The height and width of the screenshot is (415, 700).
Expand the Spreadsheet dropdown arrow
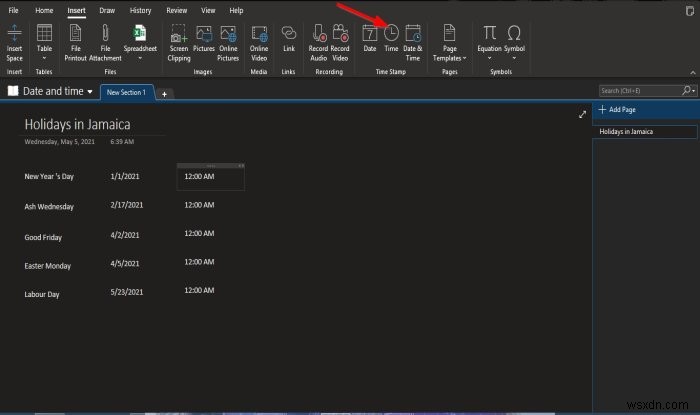click(x=140, y=58)
